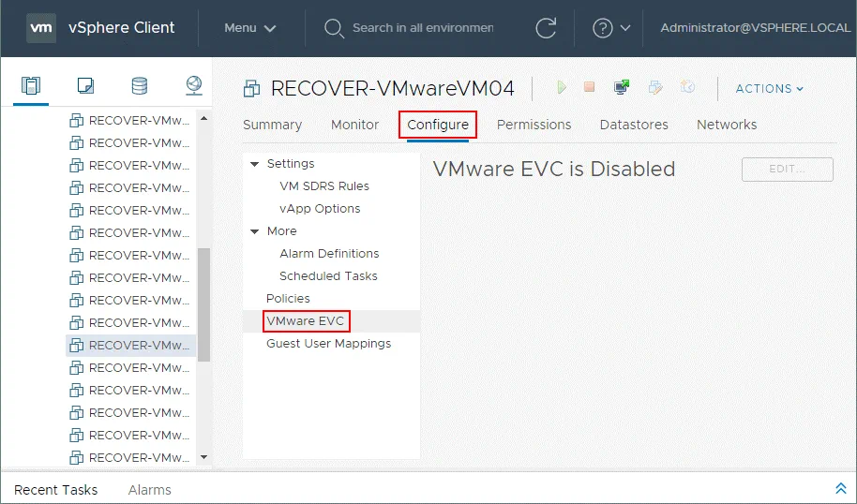The height and width of the screenshot is (504, 857).
Task: Click the orange power off stop icon
Action: click(x=589, y=87)
